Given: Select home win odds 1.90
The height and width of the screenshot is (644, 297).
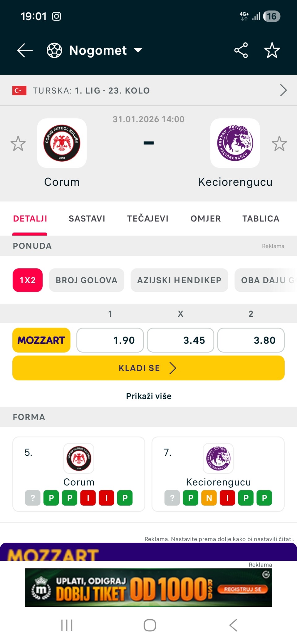Looking at the screenshot, I should click(x=110, y=340).
